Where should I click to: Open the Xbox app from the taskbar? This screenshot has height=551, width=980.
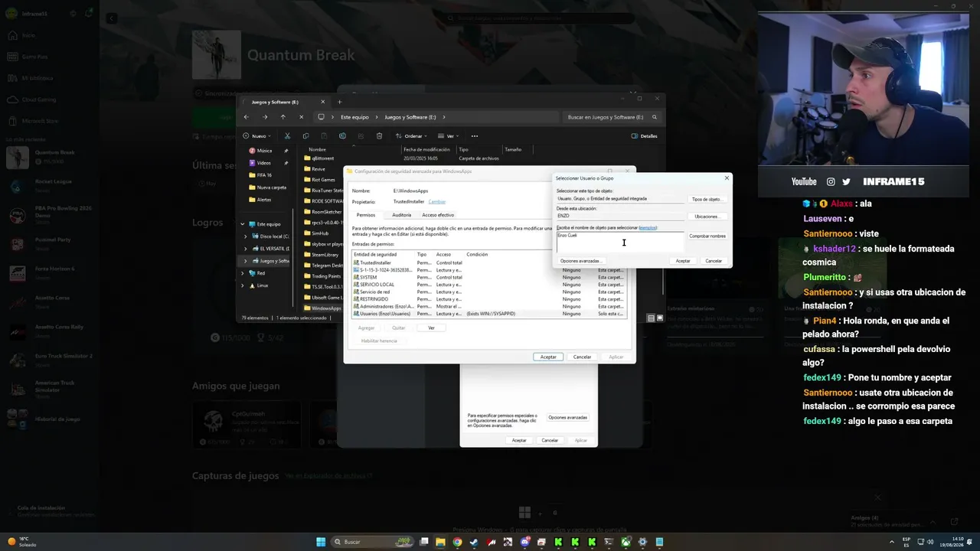tap(626, 542)
